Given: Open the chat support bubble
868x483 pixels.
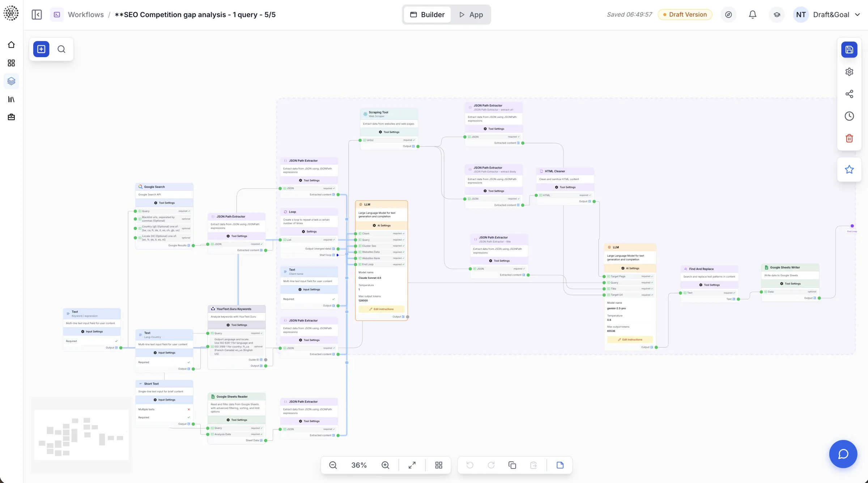Looking at the screenshot, I should [x=843, y=454].
